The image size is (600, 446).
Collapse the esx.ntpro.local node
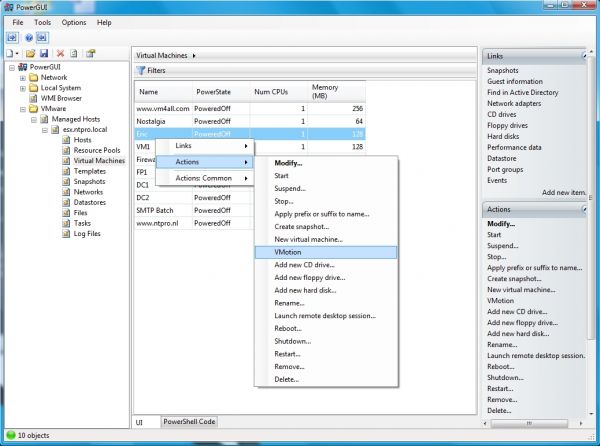click(44, 130)
